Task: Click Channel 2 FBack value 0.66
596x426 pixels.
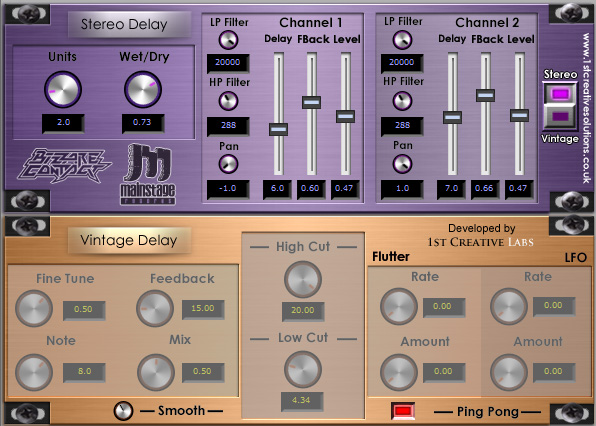Action: click(485, 189)
